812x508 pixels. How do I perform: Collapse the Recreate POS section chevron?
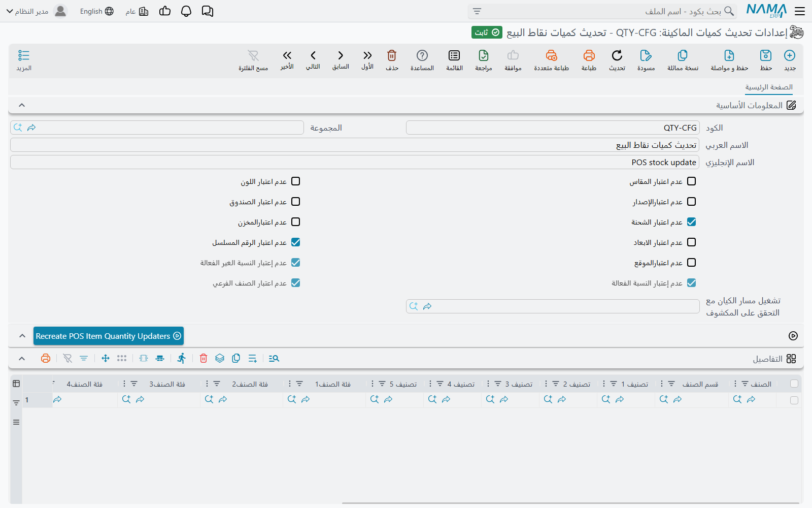(x=22, y=336)
